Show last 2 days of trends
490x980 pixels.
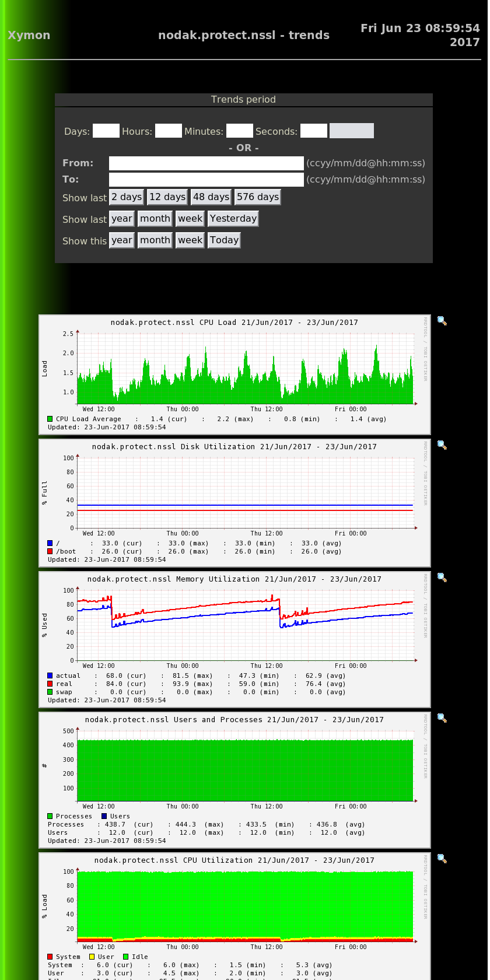(127, 197)
